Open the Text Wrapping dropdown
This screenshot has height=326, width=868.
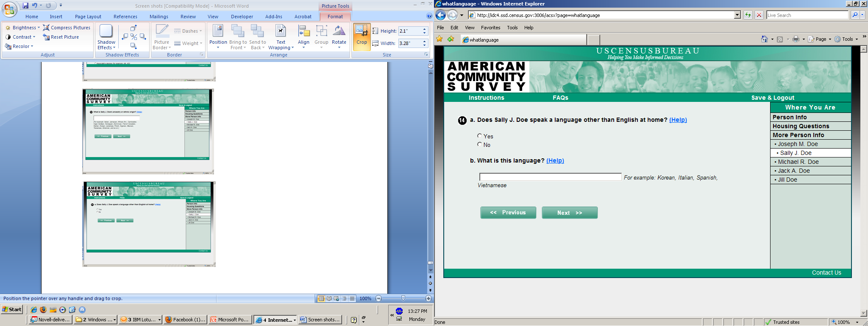281,37
